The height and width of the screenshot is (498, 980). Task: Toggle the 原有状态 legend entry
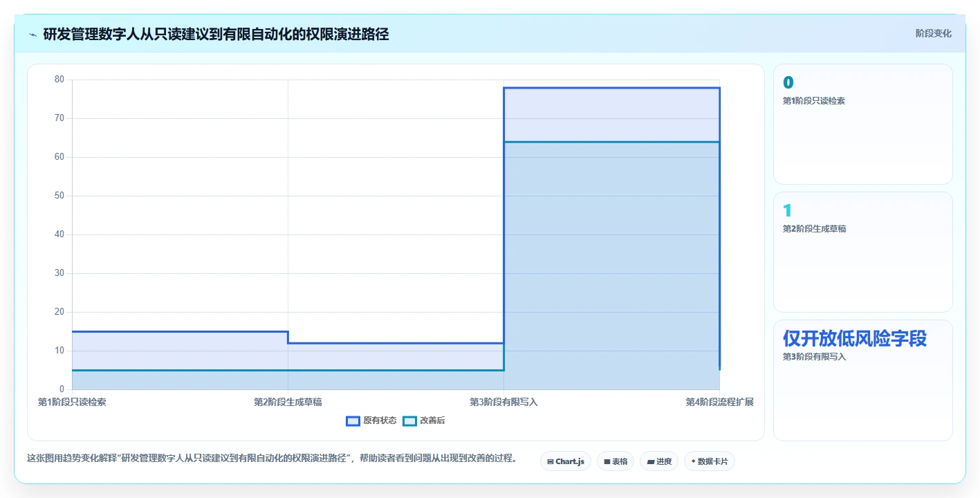tap(371, 421)
